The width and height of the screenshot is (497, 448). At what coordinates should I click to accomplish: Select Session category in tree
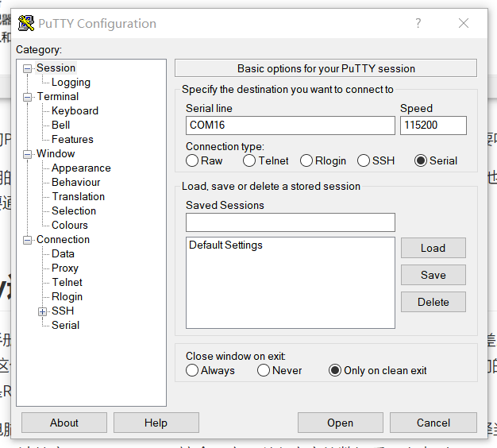56,68
